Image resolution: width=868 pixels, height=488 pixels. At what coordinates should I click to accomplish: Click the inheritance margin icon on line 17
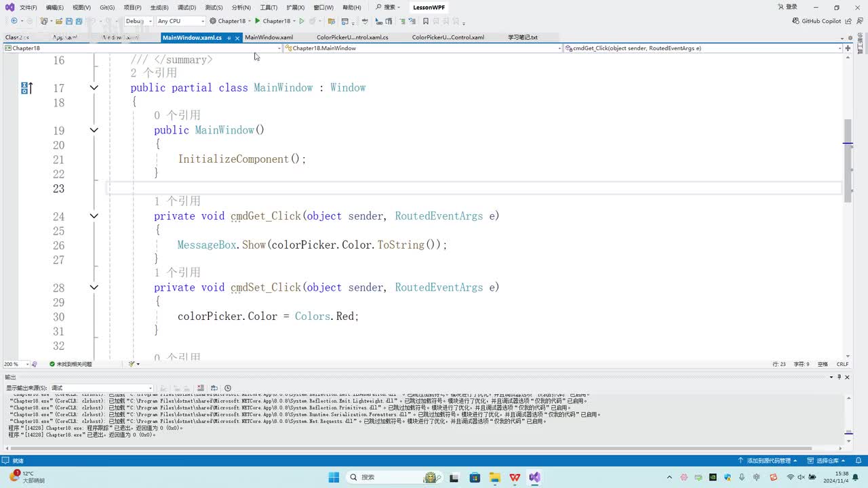point(26,88)
